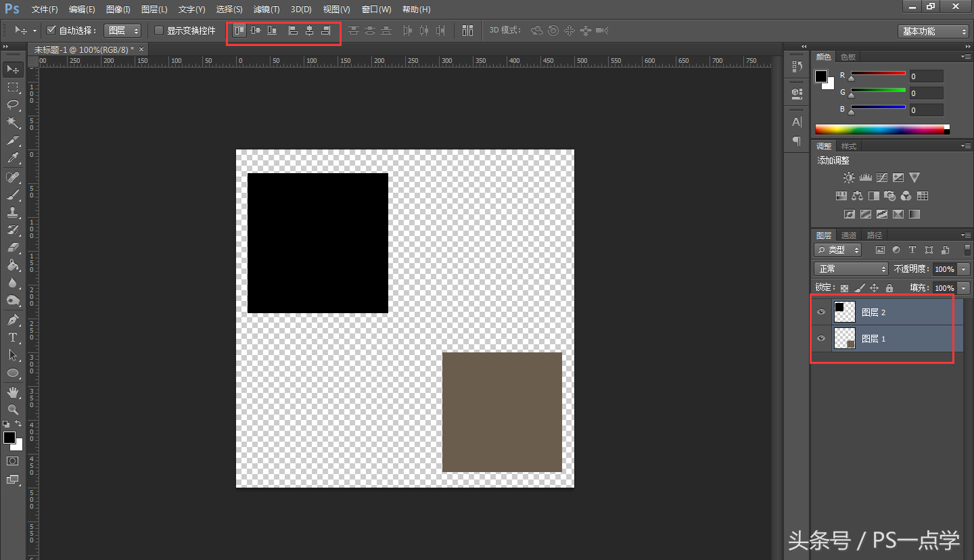Select the 图层 2 layer thumbnail

coord(845,312)
